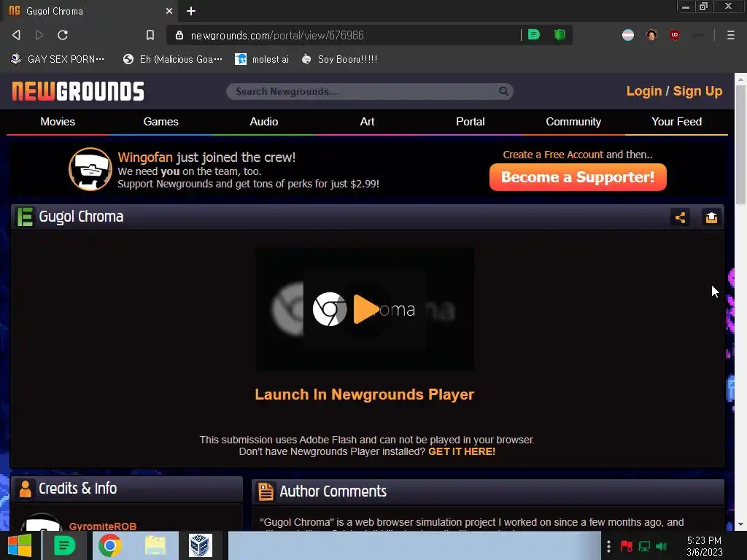The image size is (747, 560).
Task: Open the GyromiteROB author link
Action: tap(103, 526)
